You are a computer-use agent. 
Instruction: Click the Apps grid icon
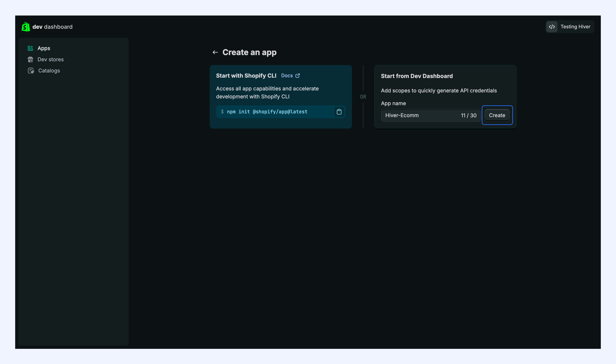(30, 48)
